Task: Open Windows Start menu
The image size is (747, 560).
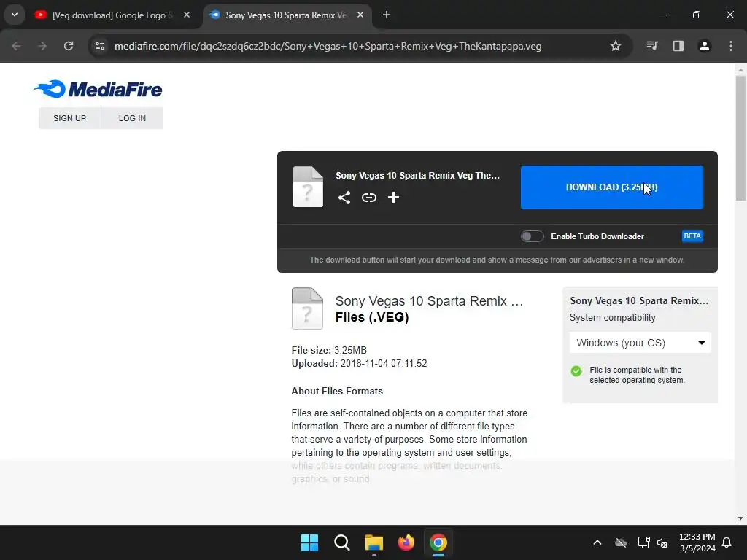Action: [x=309, y=542]
